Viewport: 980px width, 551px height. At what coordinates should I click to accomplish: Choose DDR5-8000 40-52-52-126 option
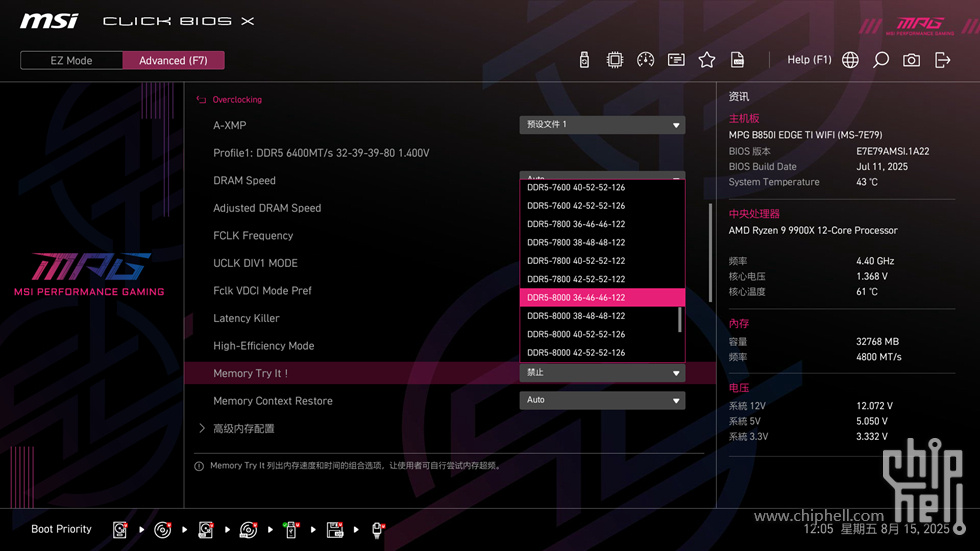tap(602, 334)
